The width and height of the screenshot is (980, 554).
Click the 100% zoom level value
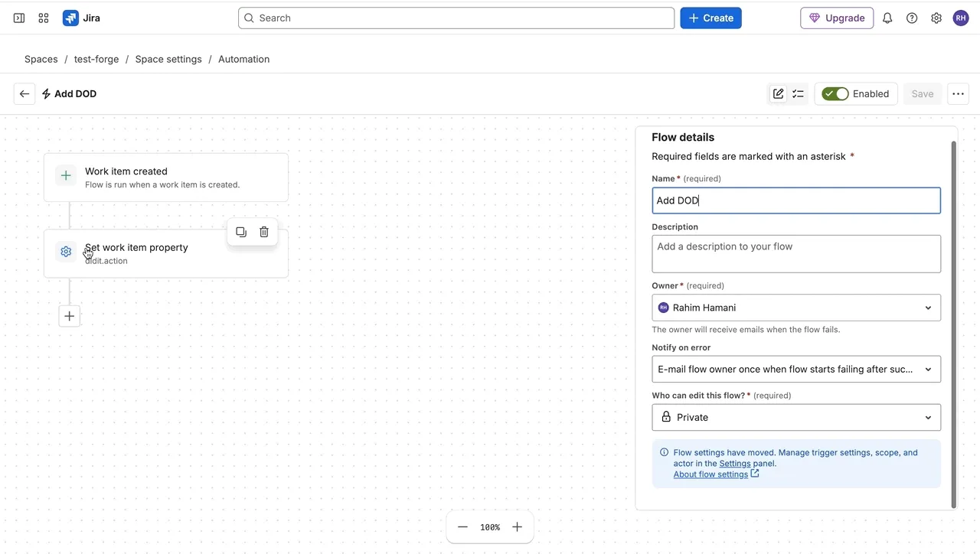490,527
